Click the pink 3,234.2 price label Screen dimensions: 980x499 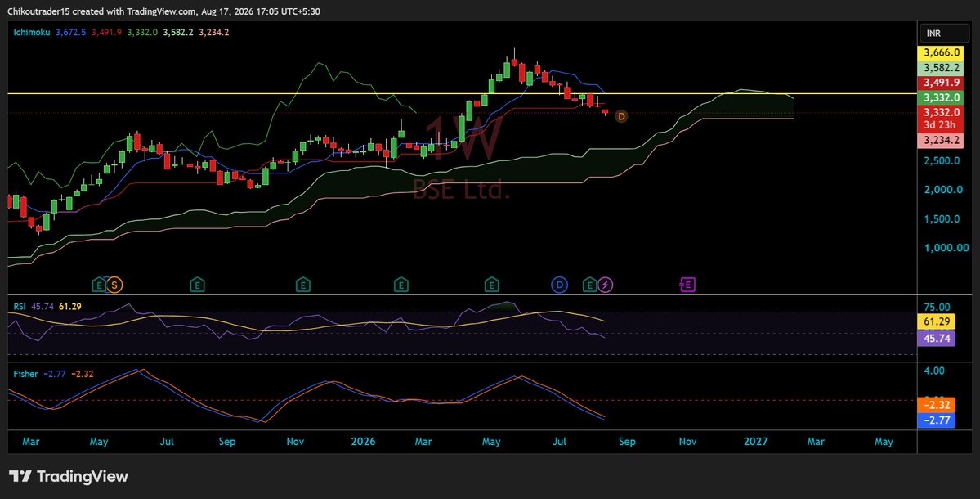click(x=942, y=140)
